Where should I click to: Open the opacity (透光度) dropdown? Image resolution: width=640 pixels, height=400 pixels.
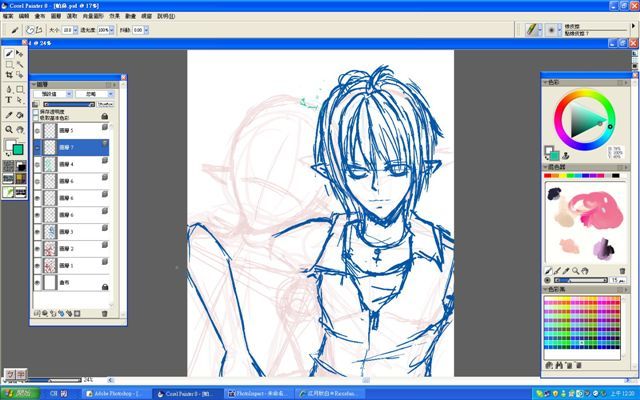pos(111,30)
